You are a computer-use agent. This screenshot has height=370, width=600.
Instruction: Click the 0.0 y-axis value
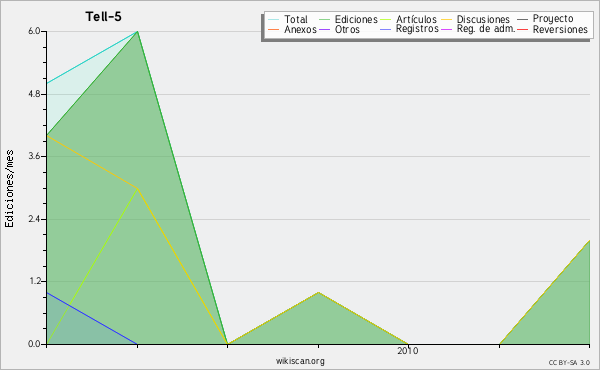coord(34,344)
